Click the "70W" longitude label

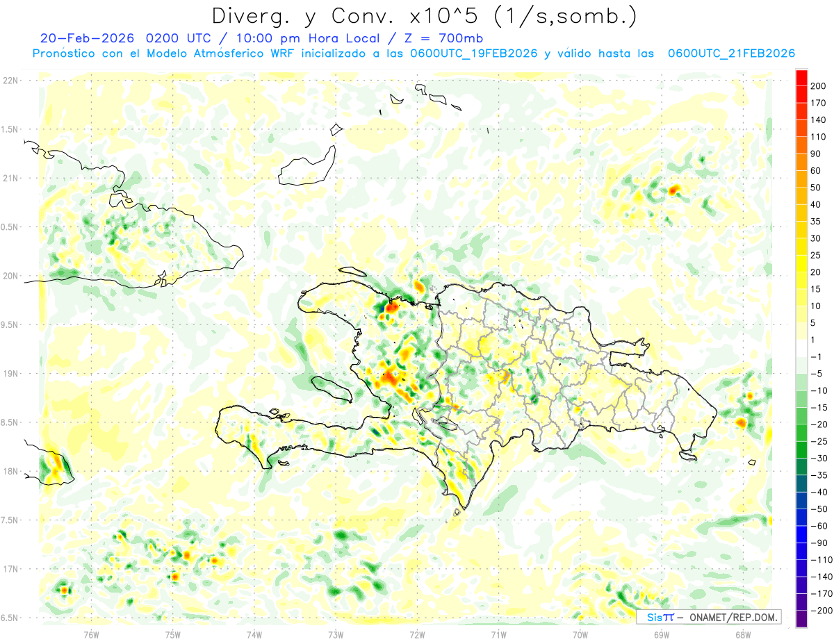click(580, 634)
